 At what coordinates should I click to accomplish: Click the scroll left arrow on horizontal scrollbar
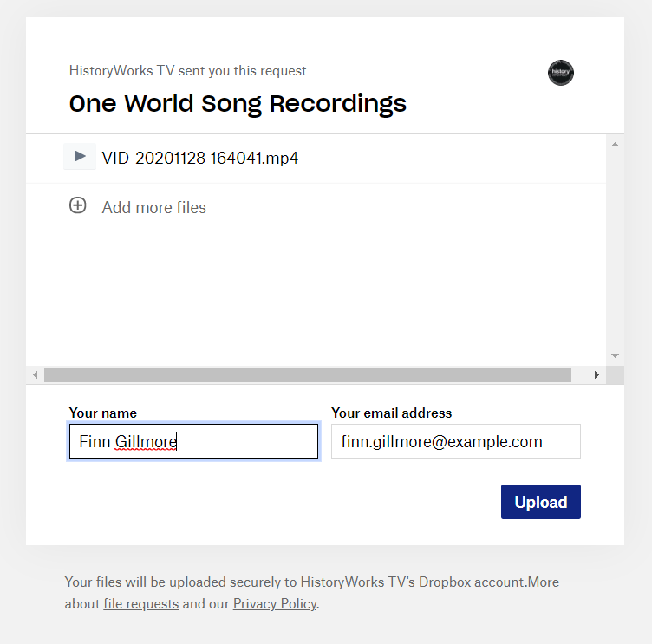36,375
